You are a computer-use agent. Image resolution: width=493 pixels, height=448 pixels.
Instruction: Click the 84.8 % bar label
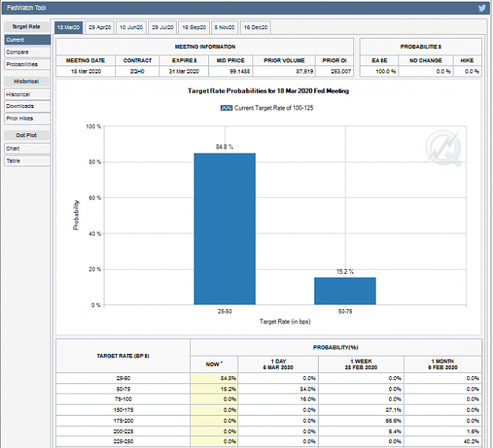(x=225, y=147)
